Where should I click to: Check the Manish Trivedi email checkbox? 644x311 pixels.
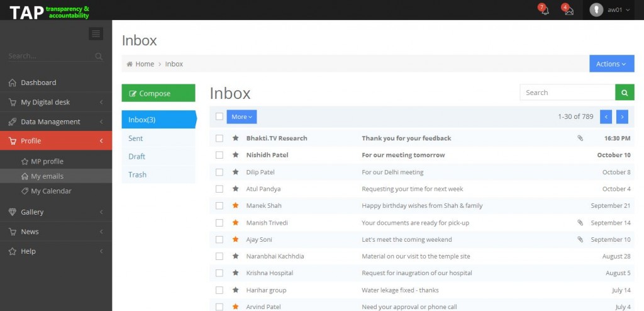click(219, 223)
